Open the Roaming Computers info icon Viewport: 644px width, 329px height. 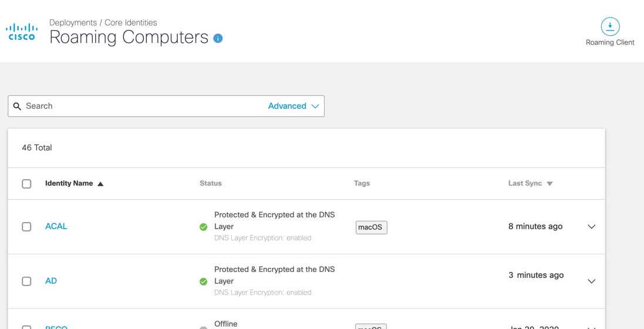[x=218, y=38]
